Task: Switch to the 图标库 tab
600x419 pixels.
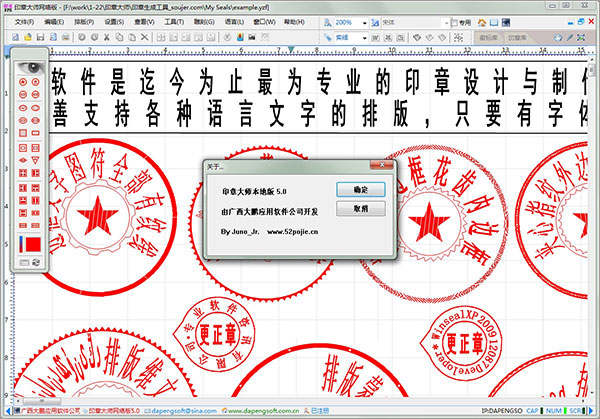Action: coord(489,37)
